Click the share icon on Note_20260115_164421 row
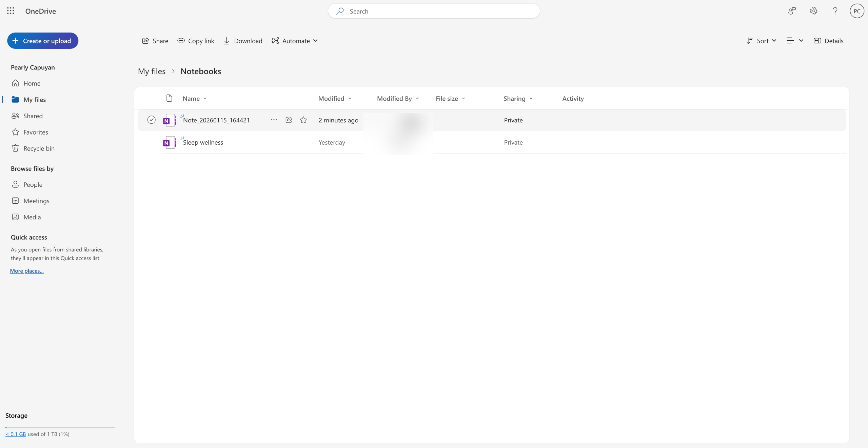Screen dimensions: 868x448 pyautogui.click(x=289, y=120)
